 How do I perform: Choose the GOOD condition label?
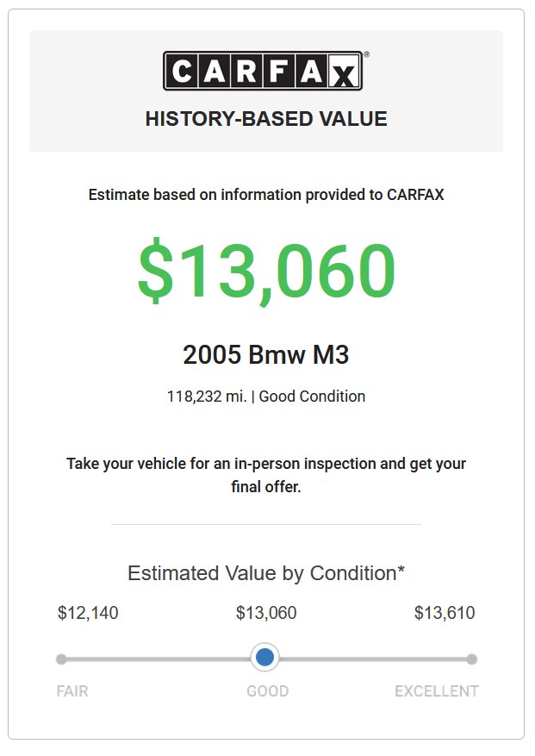tap(267, 691)
